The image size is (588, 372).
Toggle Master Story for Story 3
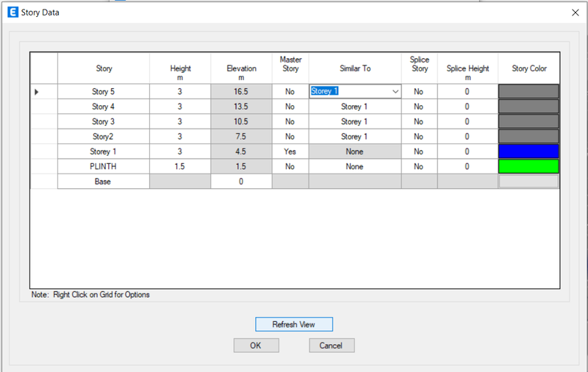(x=290, y=121)
